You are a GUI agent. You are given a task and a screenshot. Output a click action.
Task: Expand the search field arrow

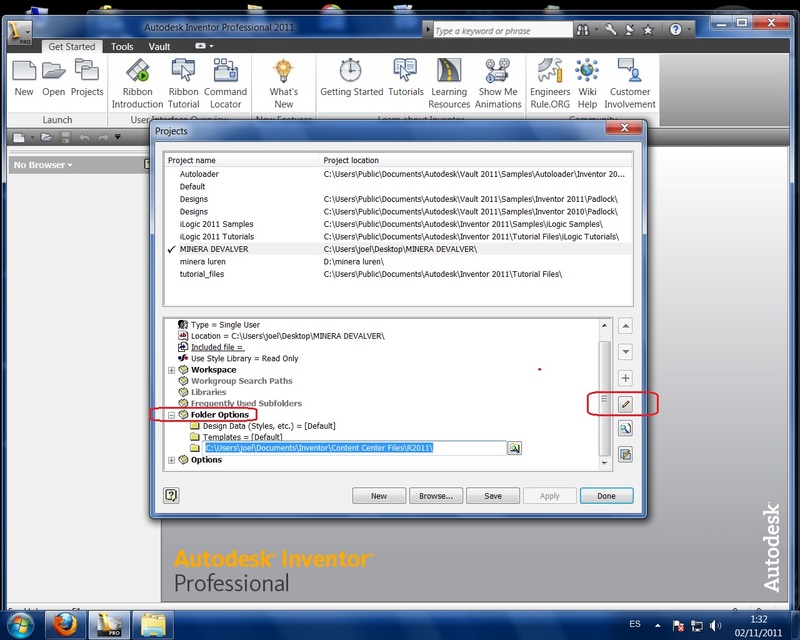(428, 30)
